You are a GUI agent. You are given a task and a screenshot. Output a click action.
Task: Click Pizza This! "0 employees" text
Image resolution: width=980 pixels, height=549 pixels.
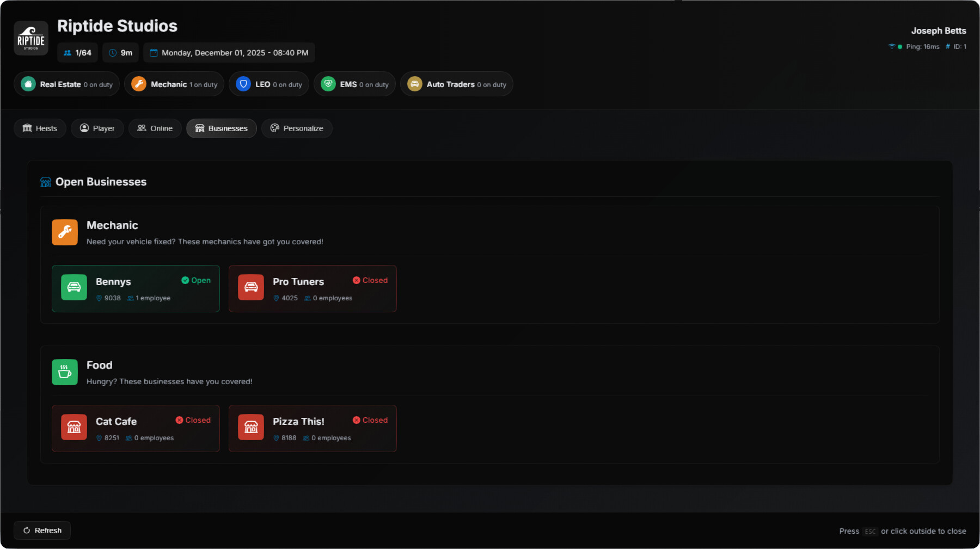click(331, 438)
